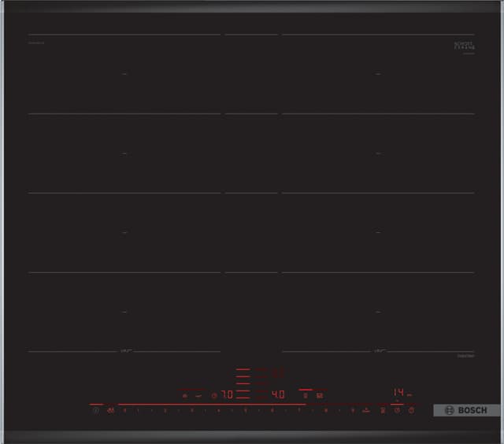Viewport: 504px width, 444px height.
Task: Open the timer display showing 14
Action: 398,391
